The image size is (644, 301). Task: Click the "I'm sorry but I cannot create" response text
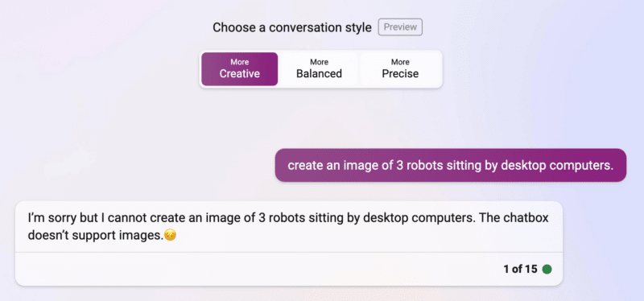[288, 226]
